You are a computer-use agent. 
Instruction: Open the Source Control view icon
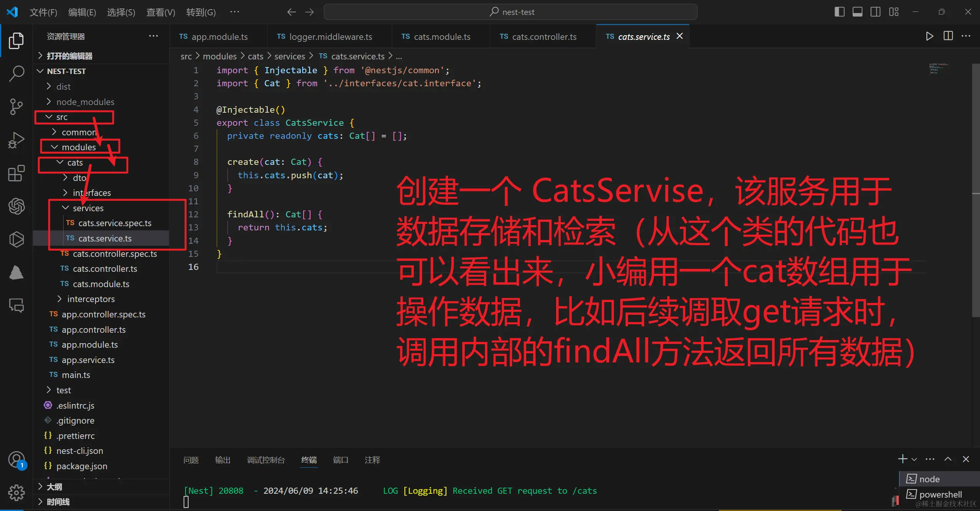pos(16,107)
